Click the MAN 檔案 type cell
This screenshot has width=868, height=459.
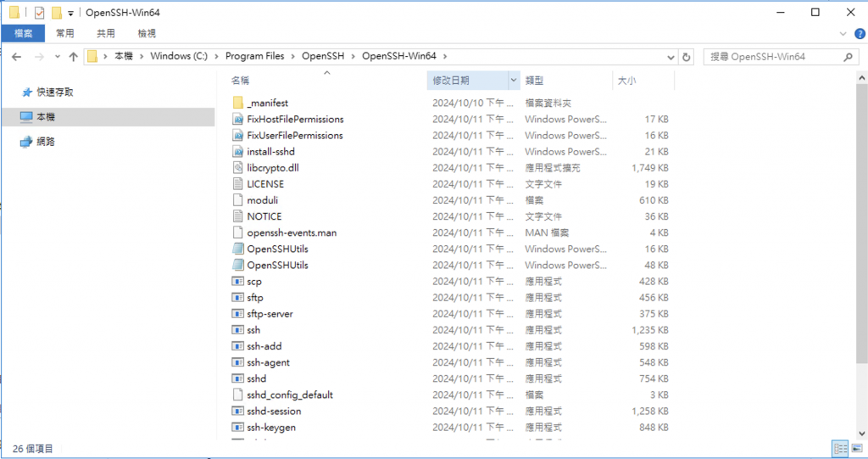click(x=547, y=232)
